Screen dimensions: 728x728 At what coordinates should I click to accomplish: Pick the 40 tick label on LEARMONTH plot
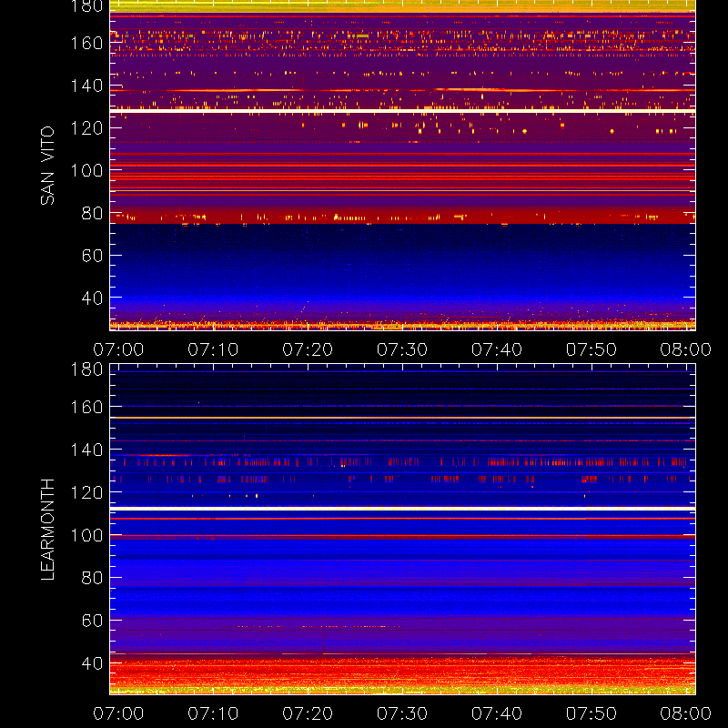pos(92,663)
